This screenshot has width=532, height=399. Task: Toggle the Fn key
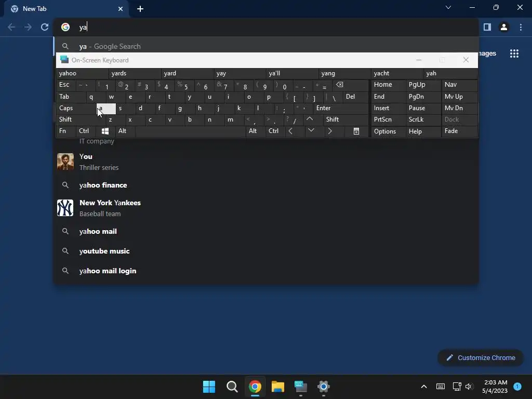pyautogui.click(x=66, y=131)
